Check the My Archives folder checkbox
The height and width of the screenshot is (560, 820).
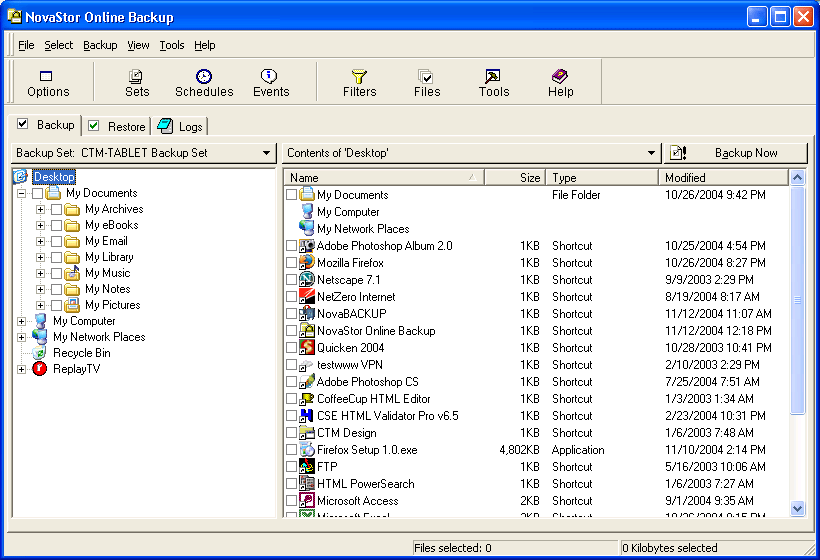pyautogui.click(x=56, y=210)
